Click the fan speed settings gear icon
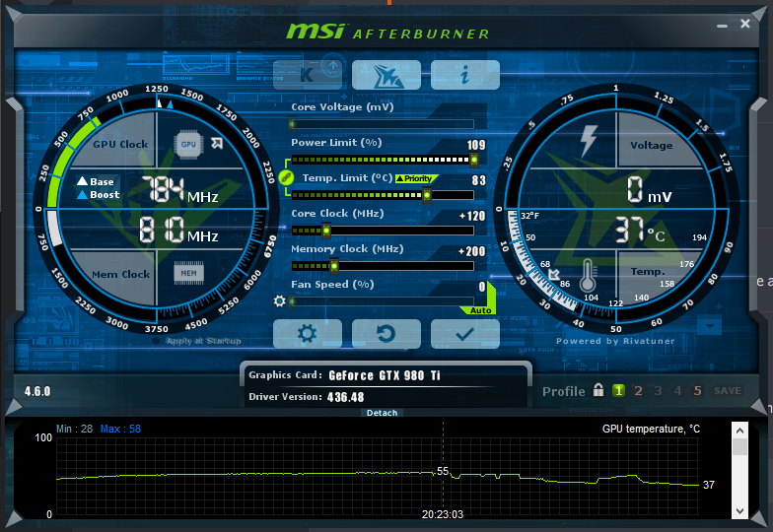This screenshot has width=773, height=532. [x=280, y=301]
